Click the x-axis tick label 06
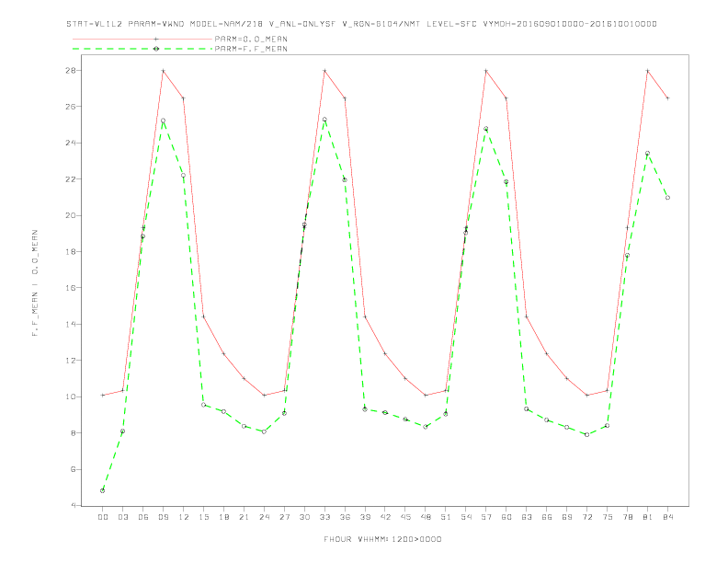The height and width of the screenshot is (563, 728). pyautogui.click(x=143, y=517)
